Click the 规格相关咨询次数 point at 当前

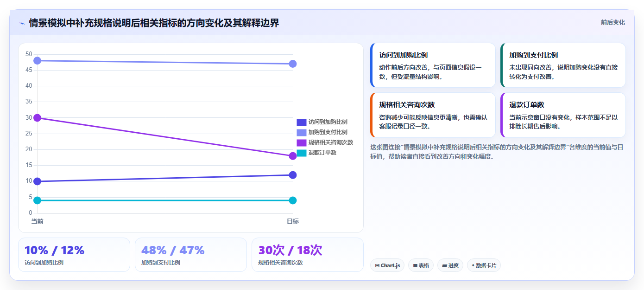pyautogui.click(x=37, y=118)
